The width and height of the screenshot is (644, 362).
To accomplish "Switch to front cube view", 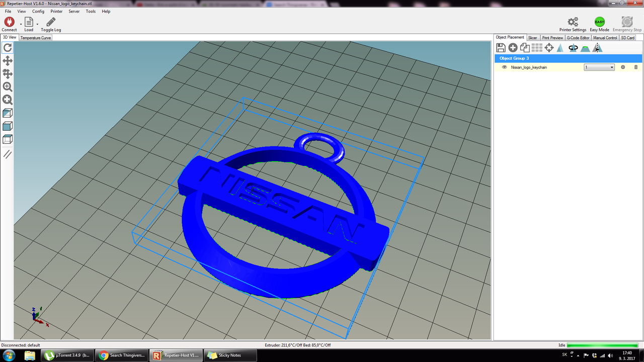I will pos(8,126).
